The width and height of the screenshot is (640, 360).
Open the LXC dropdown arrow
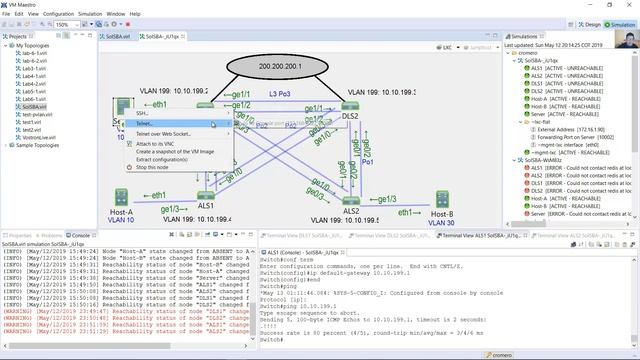click(x=458, y=48)
